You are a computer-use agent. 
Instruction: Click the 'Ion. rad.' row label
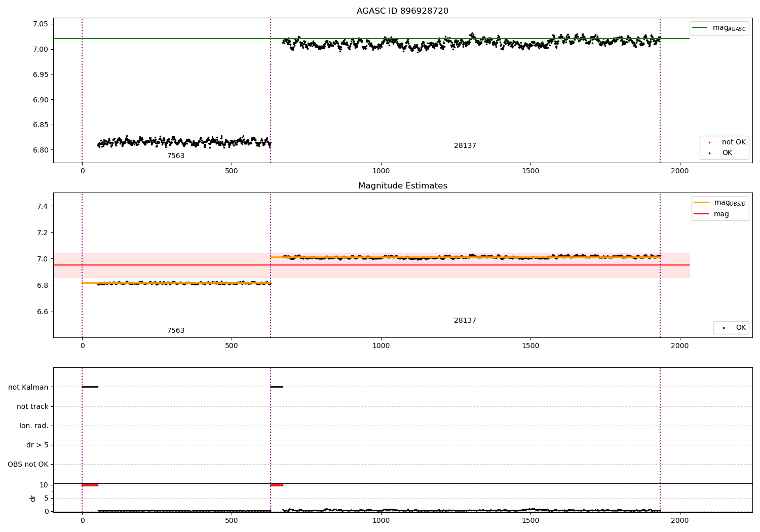(34, 426)
